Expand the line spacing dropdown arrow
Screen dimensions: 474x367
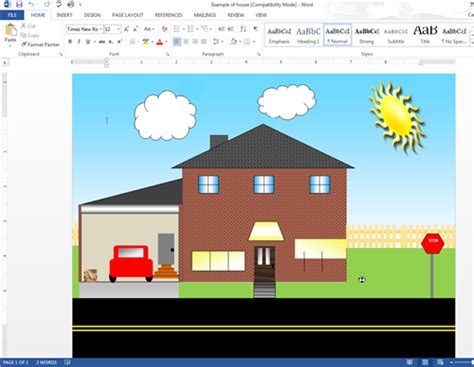tap(223, 42)
